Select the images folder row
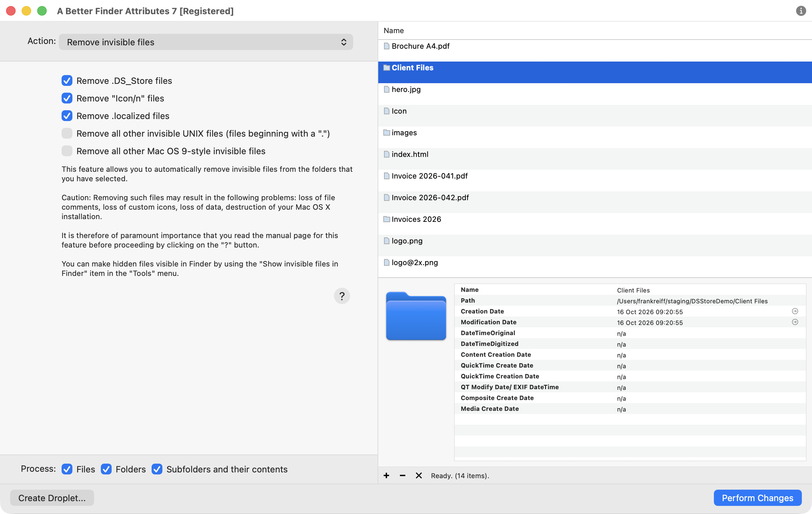Screen dimensions: 812x514 [x=595, y=137]
